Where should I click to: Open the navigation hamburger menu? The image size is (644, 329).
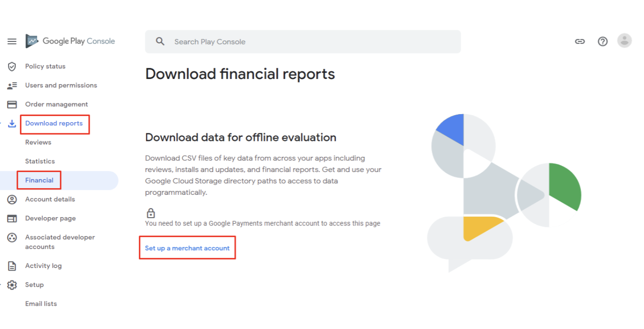click(12, 41)
